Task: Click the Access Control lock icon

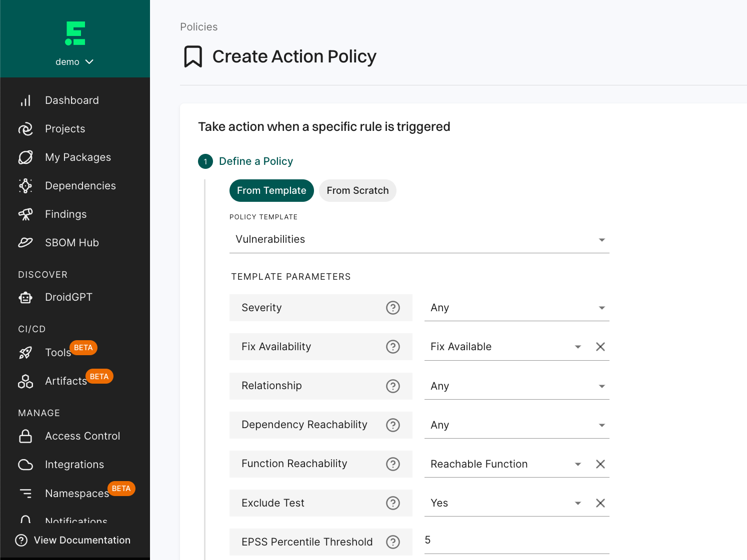Action: [x=25, y=436]
